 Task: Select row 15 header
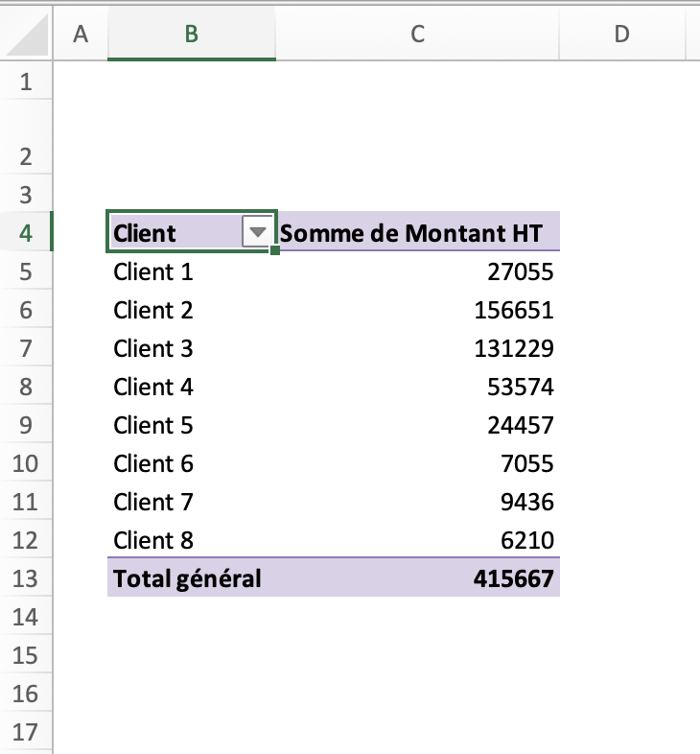click(26, 655)
